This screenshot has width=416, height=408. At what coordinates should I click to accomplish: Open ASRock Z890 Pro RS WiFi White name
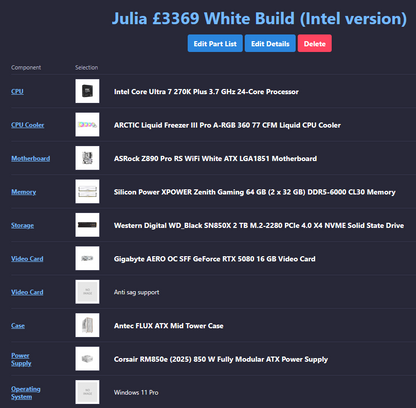click(215, 158)
